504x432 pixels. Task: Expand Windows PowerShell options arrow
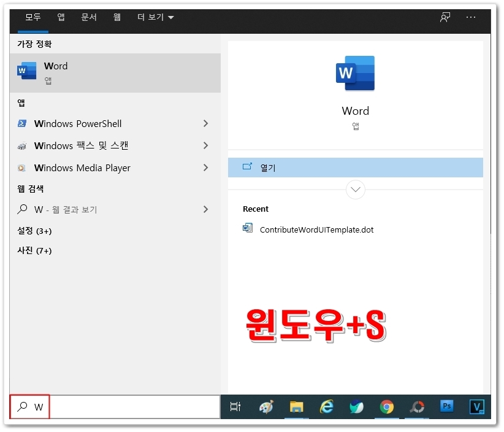click(x=206, y=123)
